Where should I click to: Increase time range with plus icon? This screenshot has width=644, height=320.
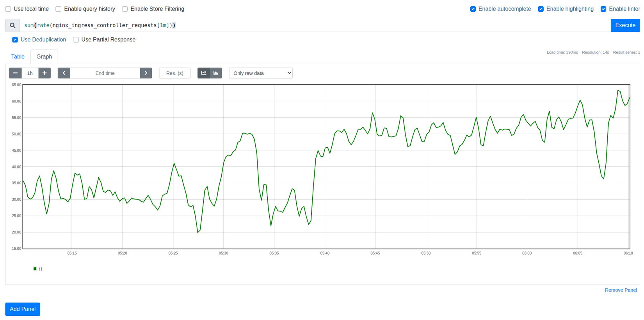click(44, 73)
